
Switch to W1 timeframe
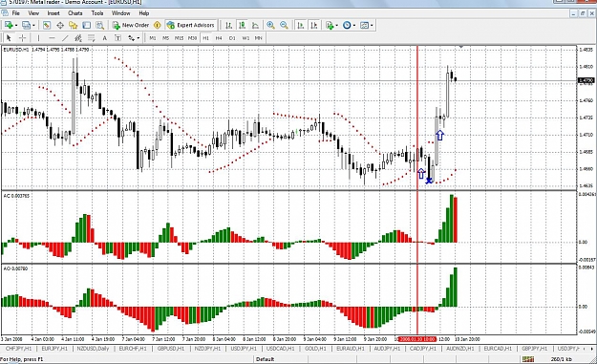coord(245,38)
